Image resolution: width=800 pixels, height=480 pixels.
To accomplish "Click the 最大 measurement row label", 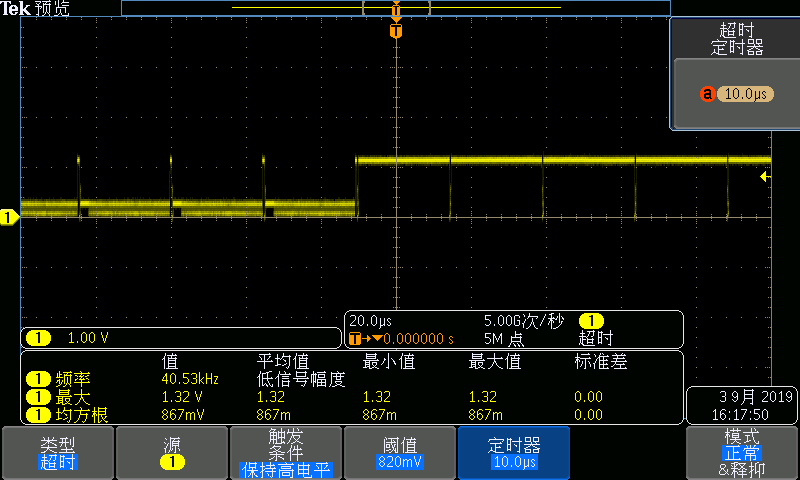I will 73,397.
